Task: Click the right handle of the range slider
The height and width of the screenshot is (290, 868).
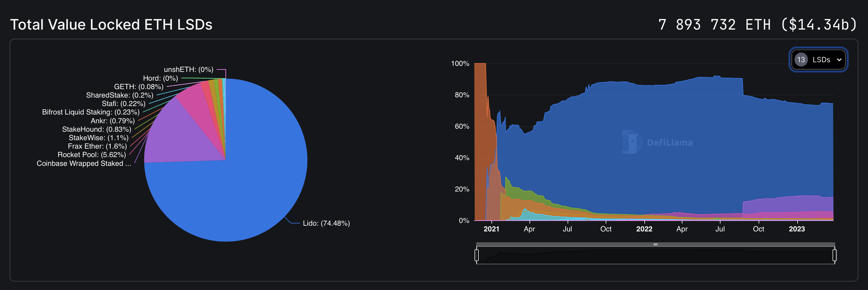Action: pos(834,255)
